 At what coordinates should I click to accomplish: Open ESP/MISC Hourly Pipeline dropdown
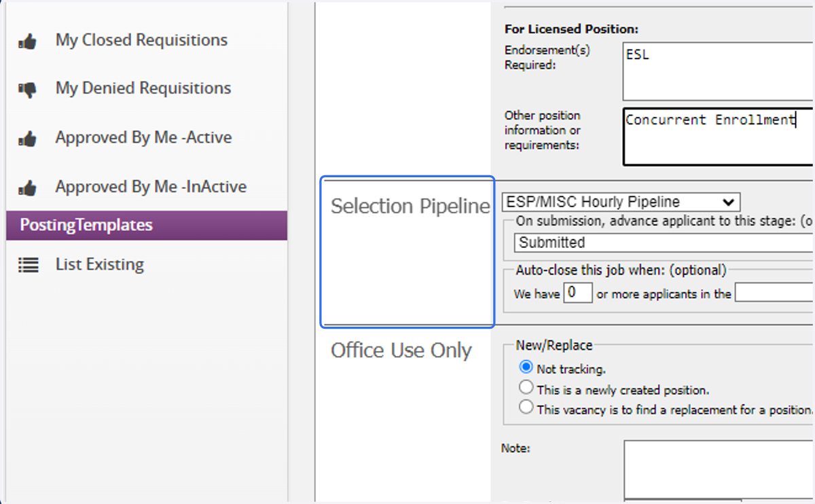(x=621, y=202)
